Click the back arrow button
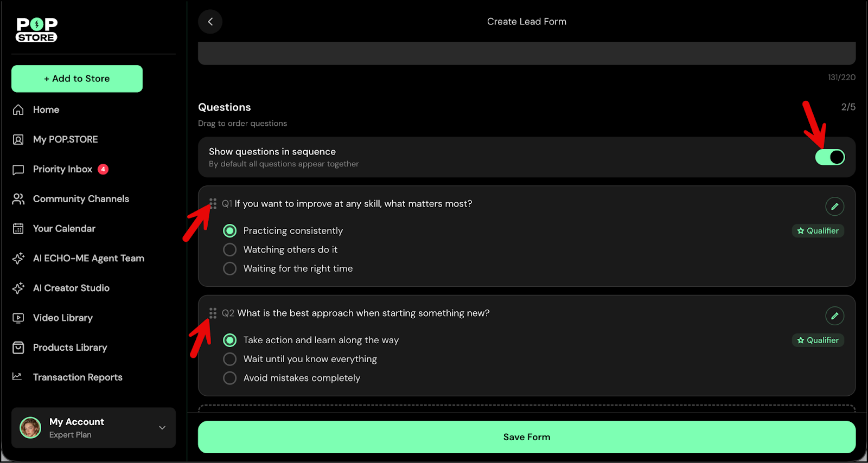The height and width of the screenshot is (463, 868). point(210,22)
